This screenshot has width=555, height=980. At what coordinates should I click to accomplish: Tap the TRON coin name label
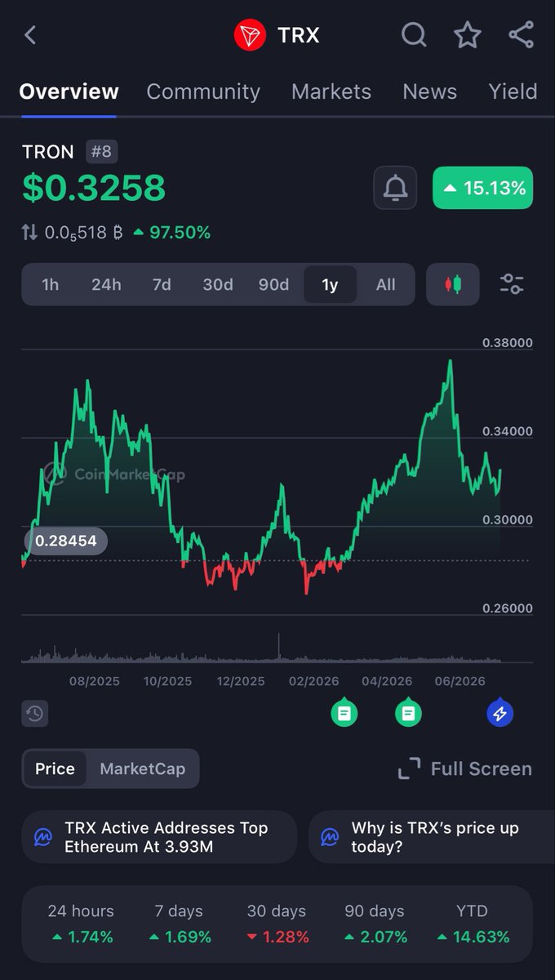click(47, 152)
